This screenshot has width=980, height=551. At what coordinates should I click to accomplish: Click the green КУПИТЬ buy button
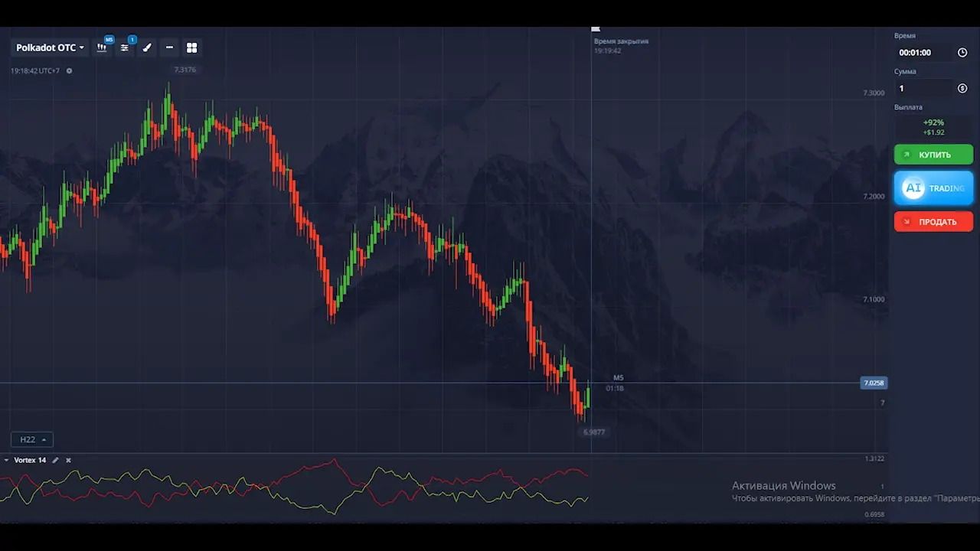click(x=933, y=155)
